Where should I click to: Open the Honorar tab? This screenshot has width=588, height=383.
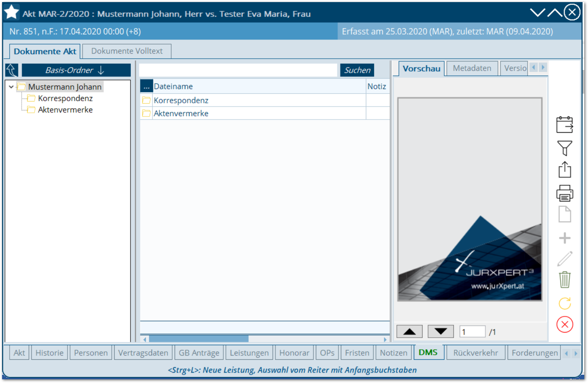pos(294,353)
